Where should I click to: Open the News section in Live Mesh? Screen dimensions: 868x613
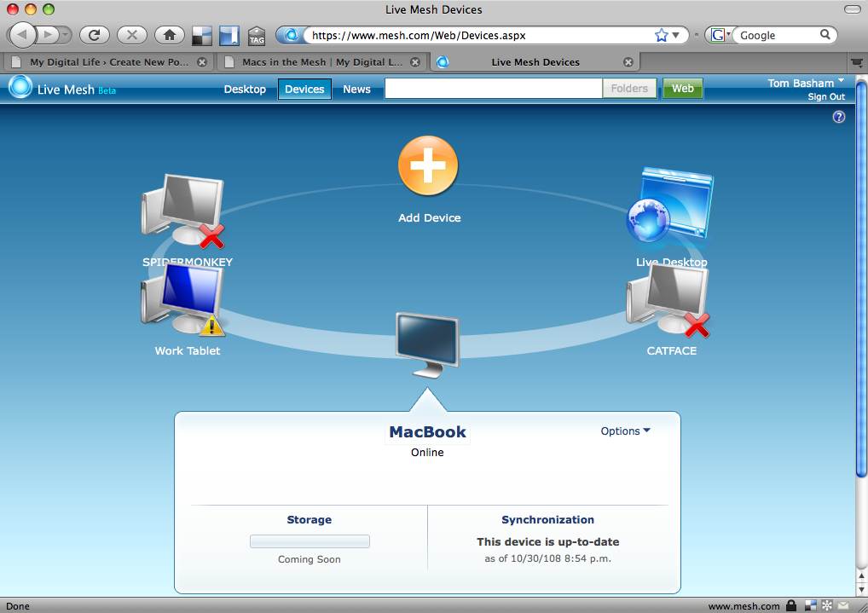pyautogui.click(x=356, y=90)
